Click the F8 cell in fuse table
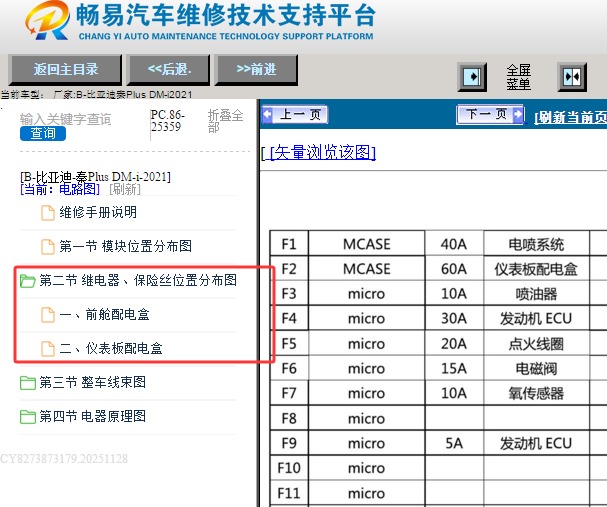607x507 pixels. click(x=289, y=418)
